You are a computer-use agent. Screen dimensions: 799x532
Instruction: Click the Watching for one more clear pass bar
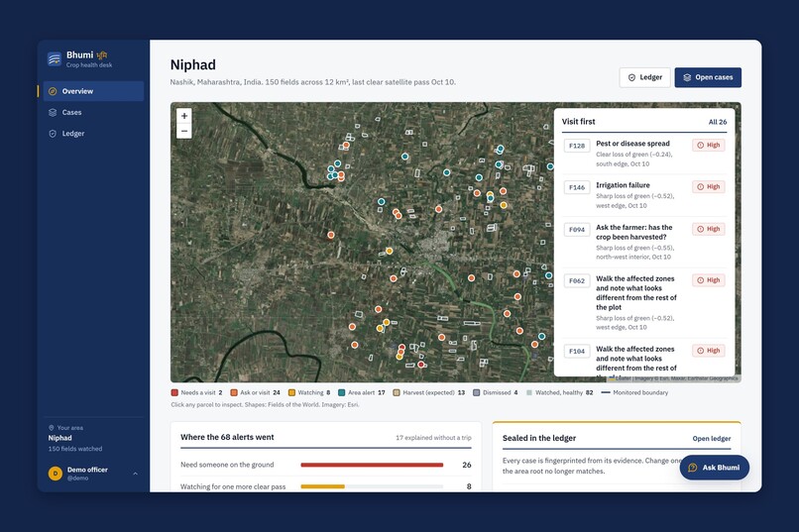(372, 486)
